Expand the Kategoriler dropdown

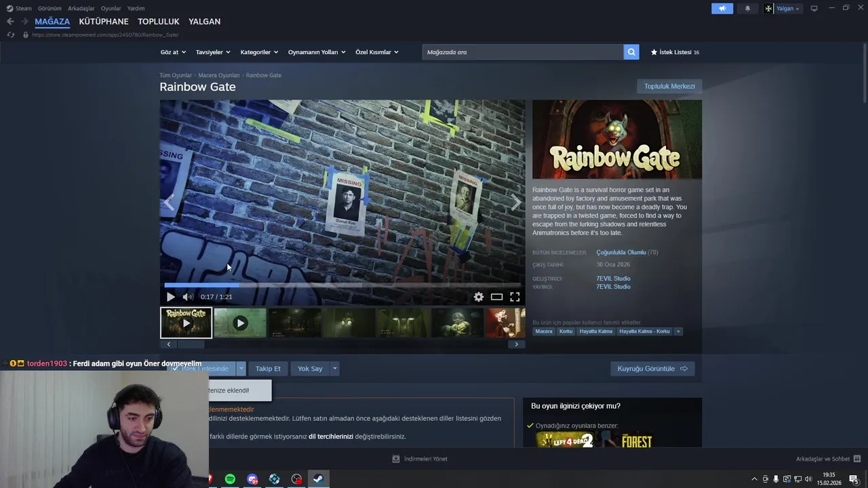point(259,52)
